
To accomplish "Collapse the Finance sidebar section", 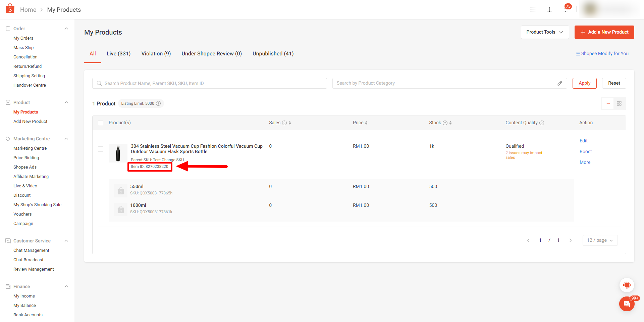I will coord(66,286).
